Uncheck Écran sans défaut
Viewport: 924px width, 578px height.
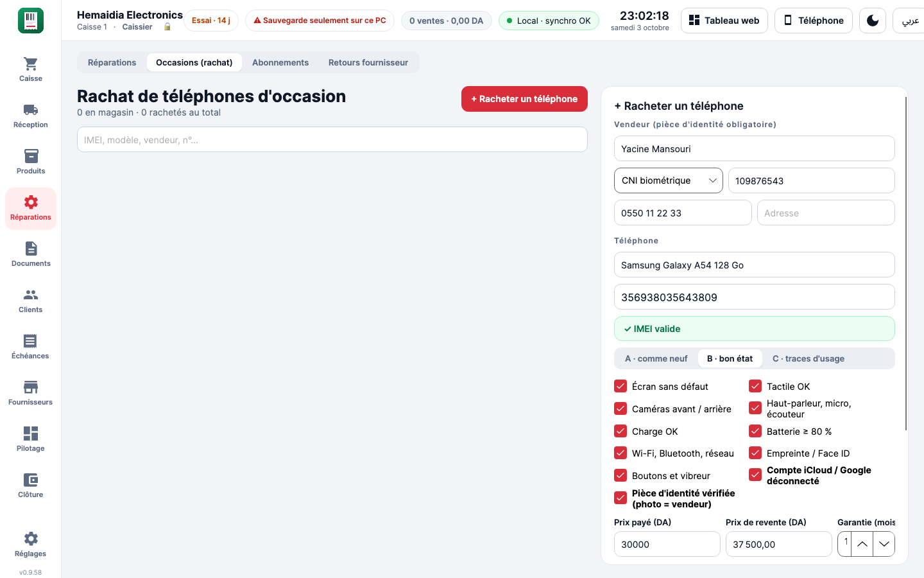pos(620,386)
